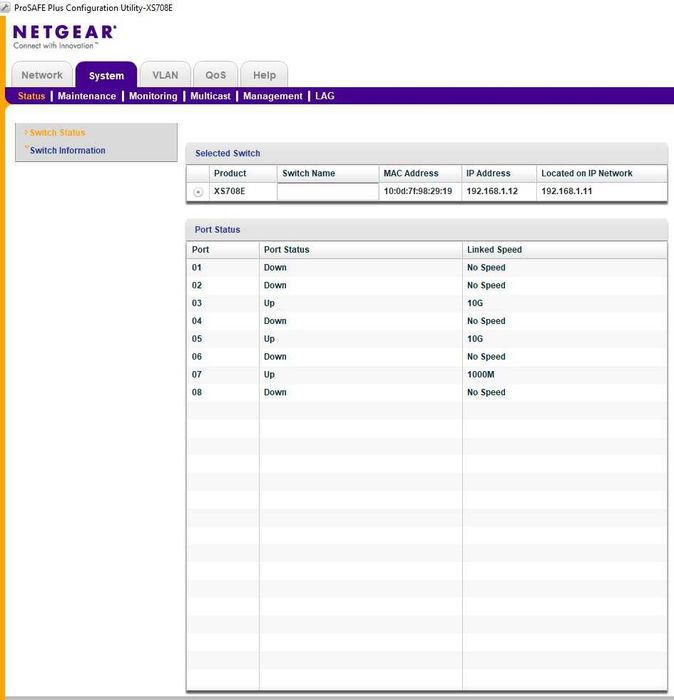Click the Selected Switch panel title
This screenshot has height=700, width=674.
(228, 153)
